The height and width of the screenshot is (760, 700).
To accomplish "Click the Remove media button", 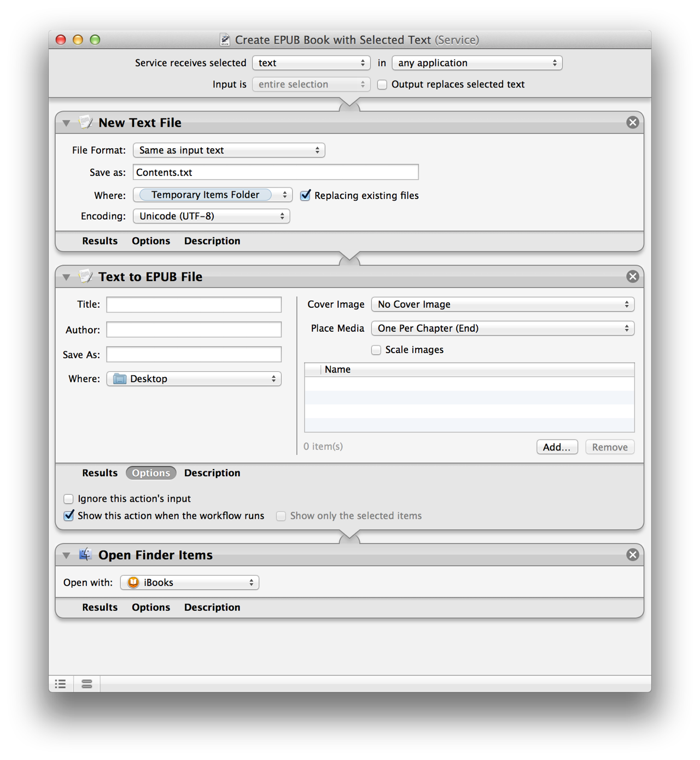I will click(x=610, y=447).
